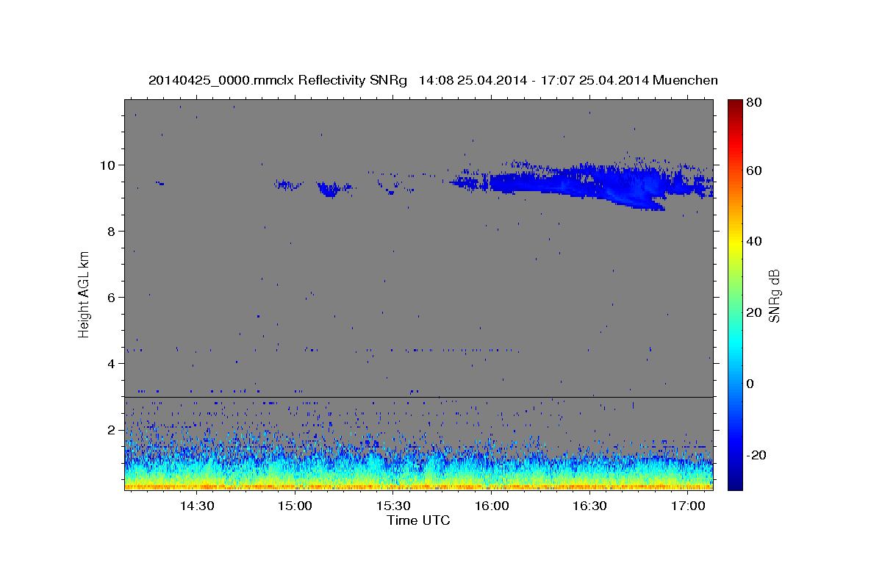Click the colorbar value 20 above 0

tap(756, 312)
